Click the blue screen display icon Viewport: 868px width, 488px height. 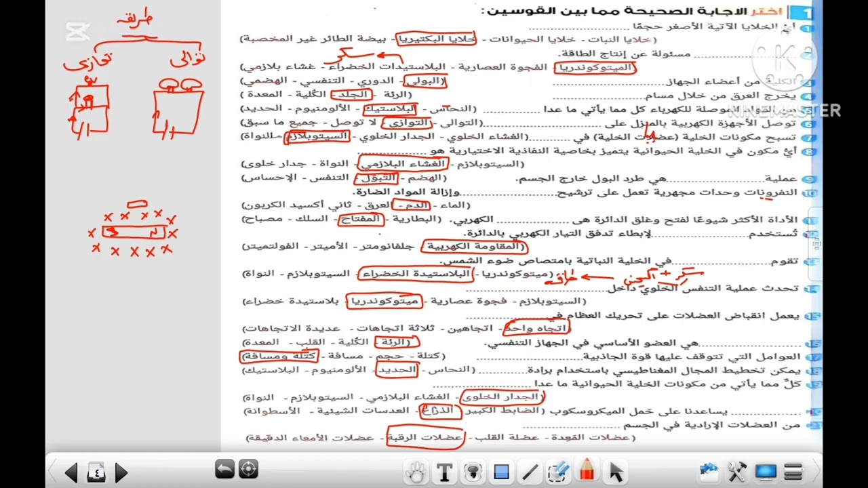(x=766, y=472)
